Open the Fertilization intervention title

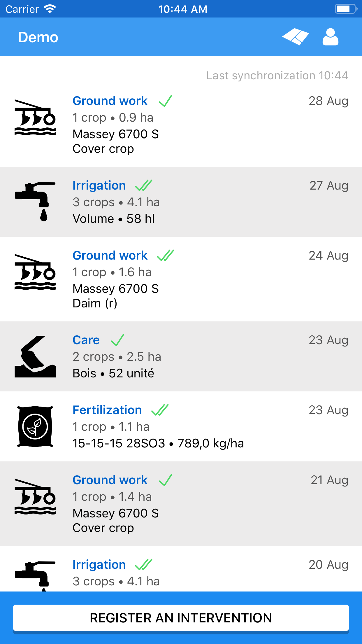coord(107,410)
